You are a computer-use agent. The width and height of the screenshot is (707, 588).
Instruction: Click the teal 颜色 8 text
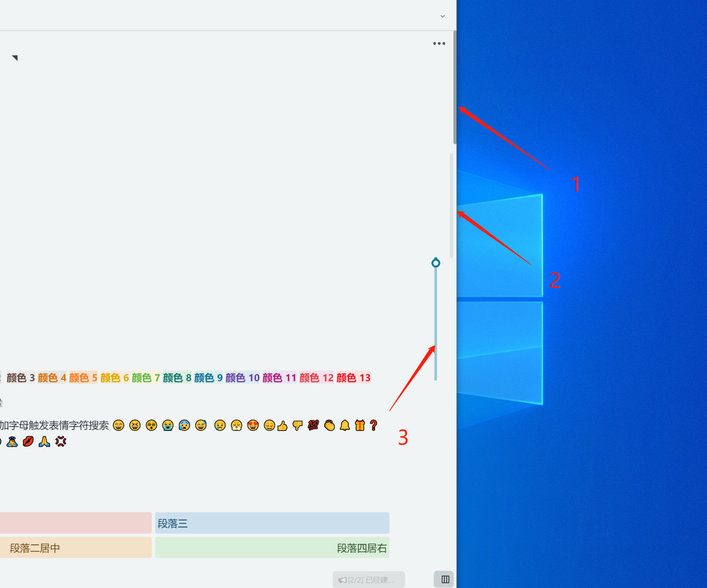point(177,378)
